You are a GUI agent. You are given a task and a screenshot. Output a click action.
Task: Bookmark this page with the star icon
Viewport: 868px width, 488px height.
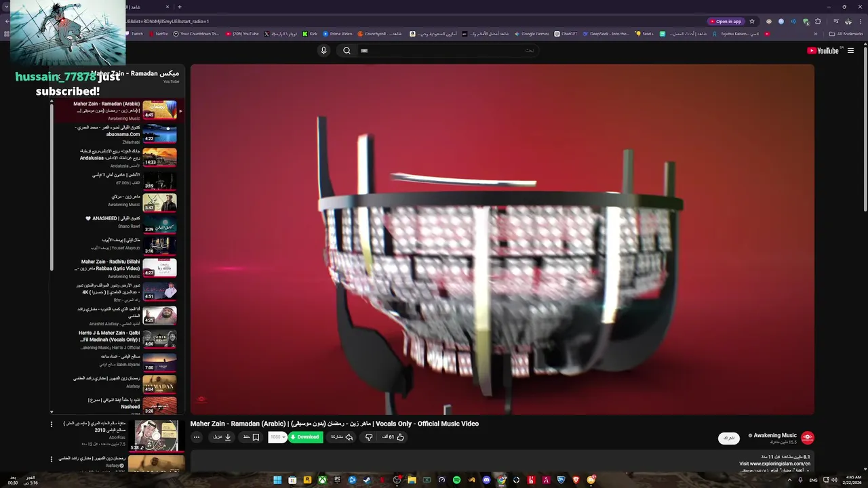pos(751,21)
